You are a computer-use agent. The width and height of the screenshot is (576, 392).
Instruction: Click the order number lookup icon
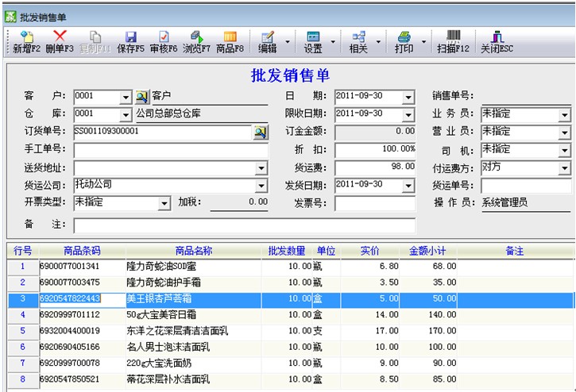click(261, 133)
